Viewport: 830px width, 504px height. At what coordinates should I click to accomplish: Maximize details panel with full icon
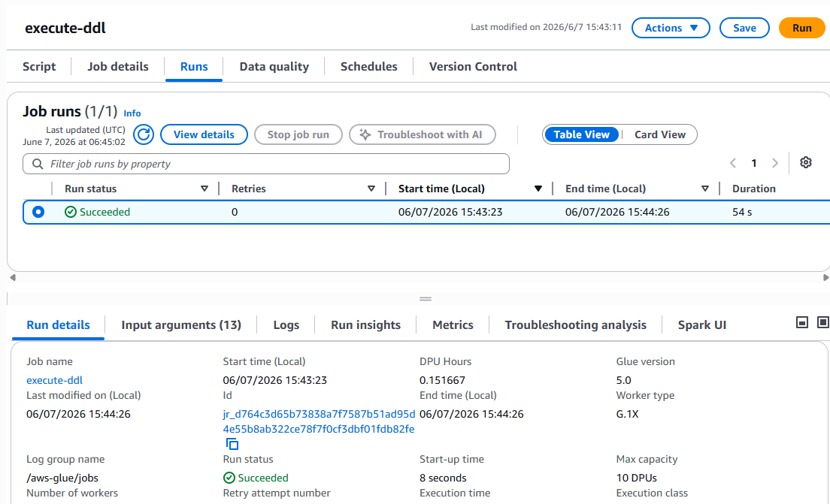822,322
